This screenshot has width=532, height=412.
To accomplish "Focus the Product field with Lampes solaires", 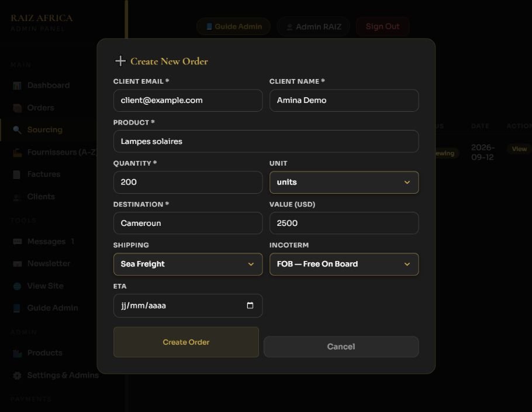I will tap(266, 141).
